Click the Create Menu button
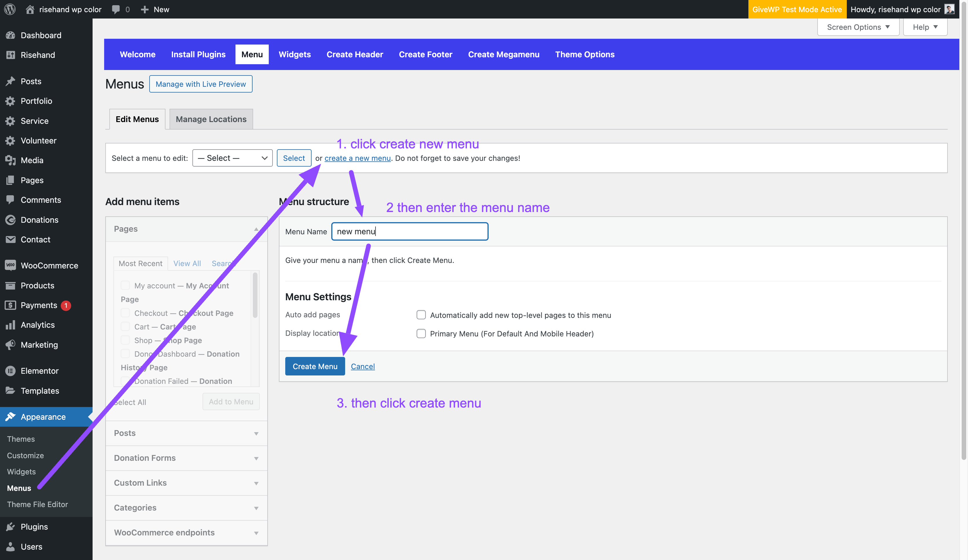This screenshot has width=968, height=560. point(314,366)
